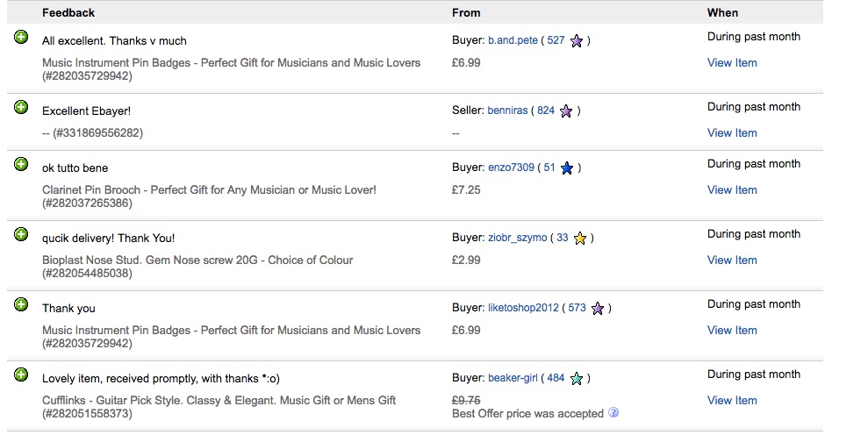This screenshot has height=435, width=868.
Task: Click green plus icon next to 'Excellent Ebayer!'
Action: pyautogui.click(x=21, y=107)
